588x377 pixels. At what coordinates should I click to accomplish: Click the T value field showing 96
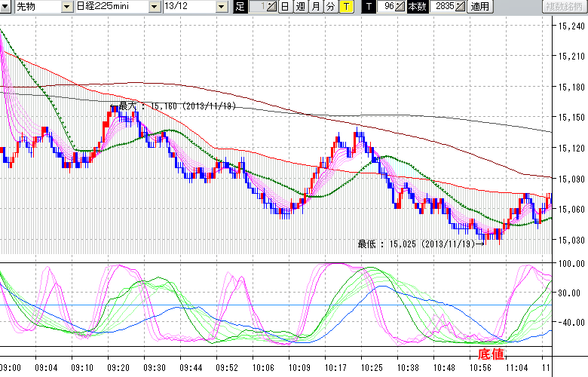coord(387,7)
